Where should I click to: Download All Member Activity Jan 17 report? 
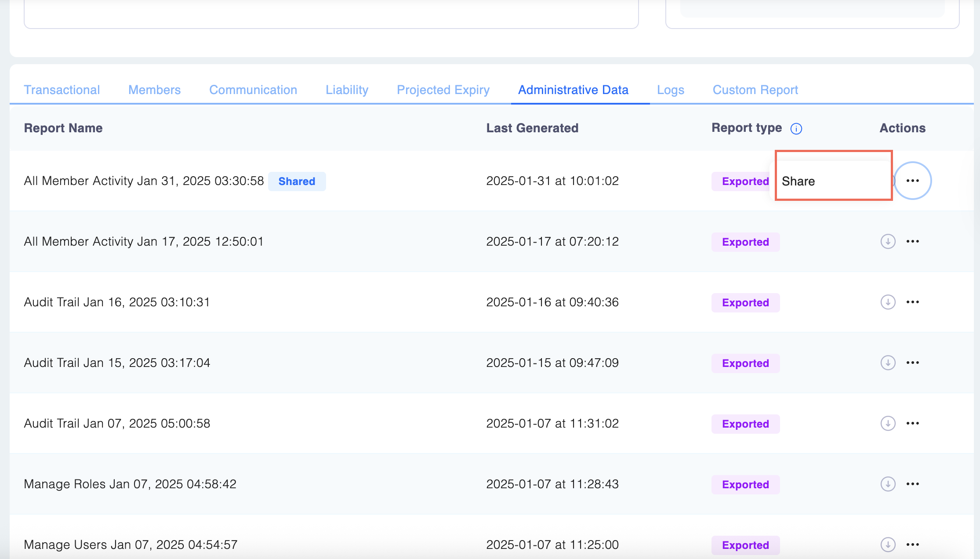click(x=888, y=242)
